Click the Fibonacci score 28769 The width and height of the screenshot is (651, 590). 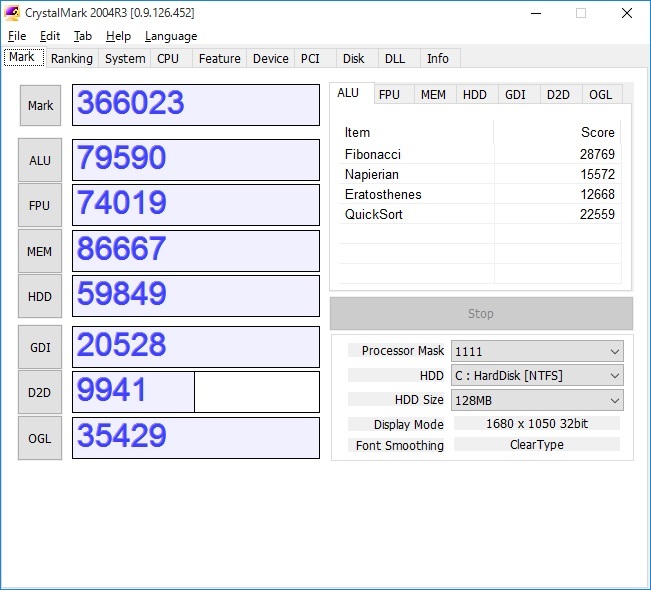(x=597, y=154)
